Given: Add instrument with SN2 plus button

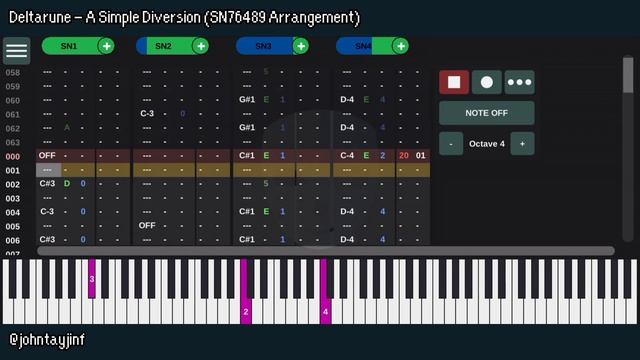Looking at the screenshot, I should [201, 46].
